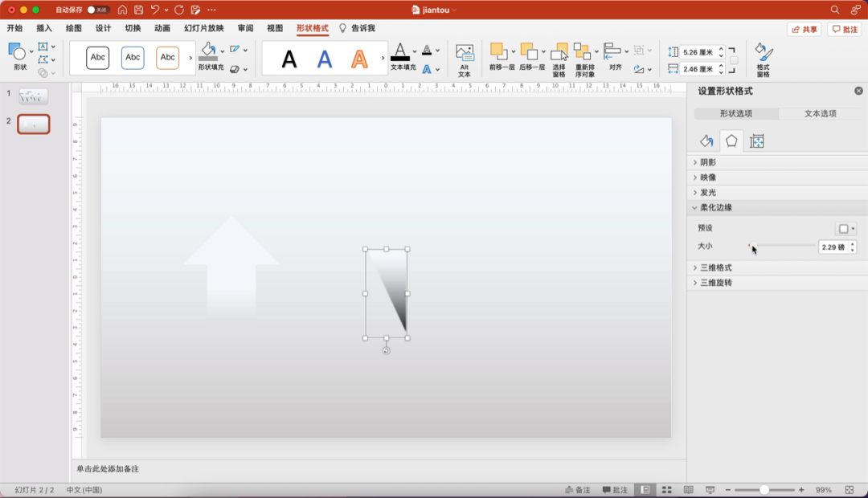This screenshot has height=498, width=868.
Task: Click the soft edges size value field
Action: (x=833, y=247)
